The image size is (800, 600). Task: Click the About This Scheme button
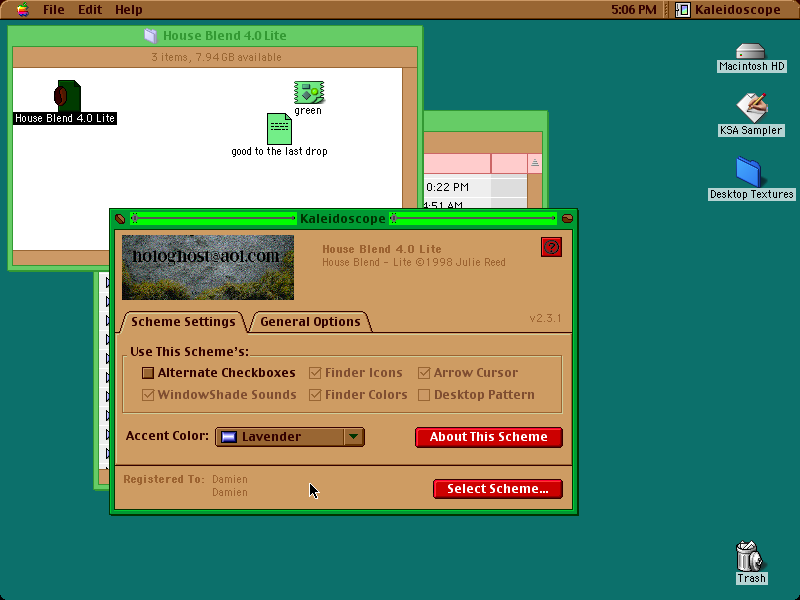click(489, 437)
